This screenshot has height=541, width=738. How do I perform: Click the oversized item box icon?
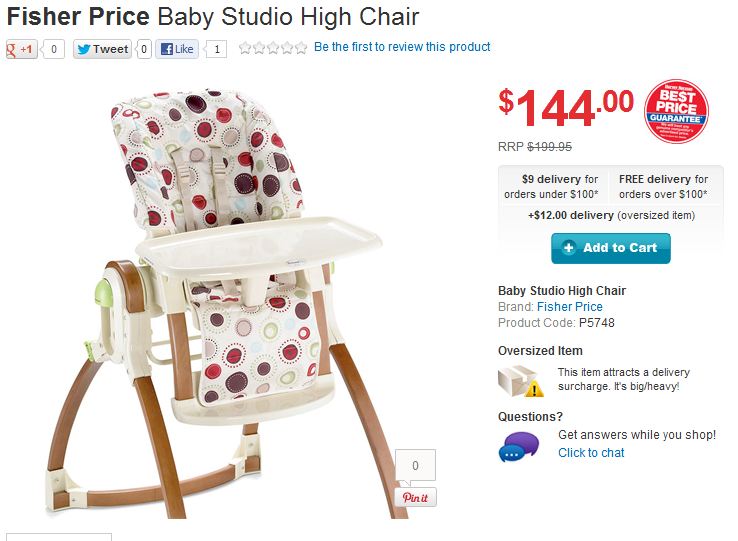tap(521, 380)
